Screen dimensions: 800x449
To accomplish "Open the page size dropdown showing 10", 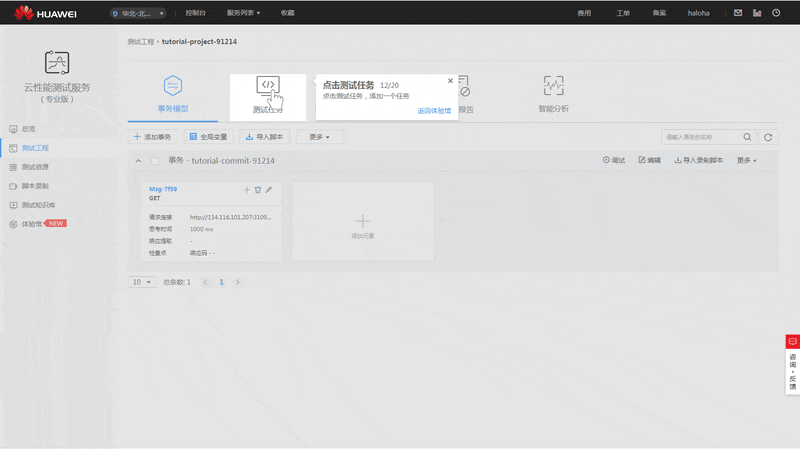I will tap(141, 282).
